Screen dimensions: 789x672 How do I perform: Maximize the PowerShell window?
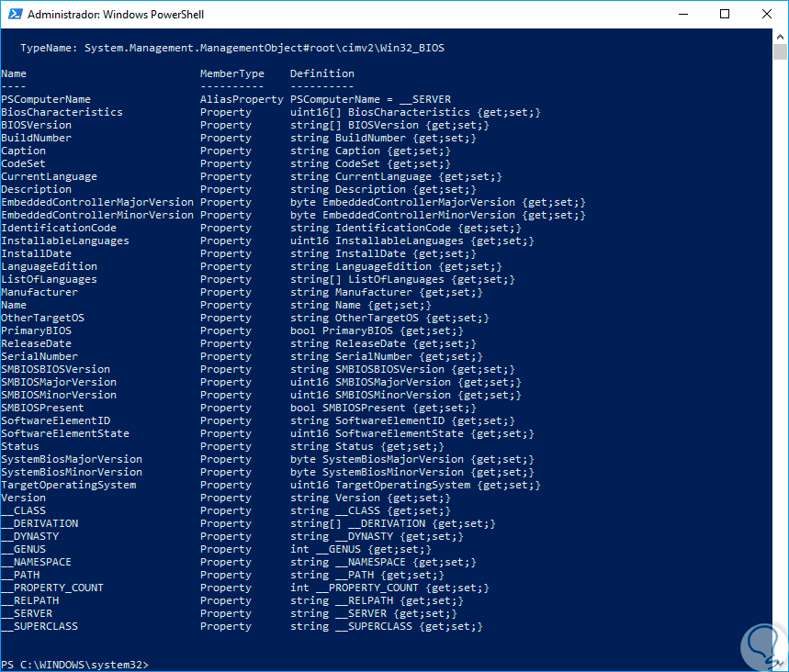(x=725, y=14)
